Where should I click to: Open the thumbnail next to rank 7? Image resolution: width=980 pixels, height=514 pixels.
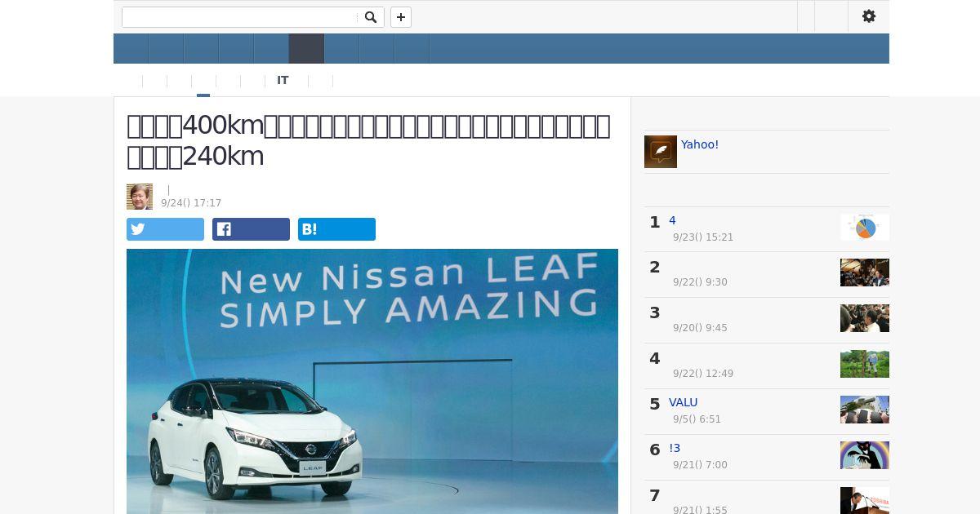pos(865,500)
